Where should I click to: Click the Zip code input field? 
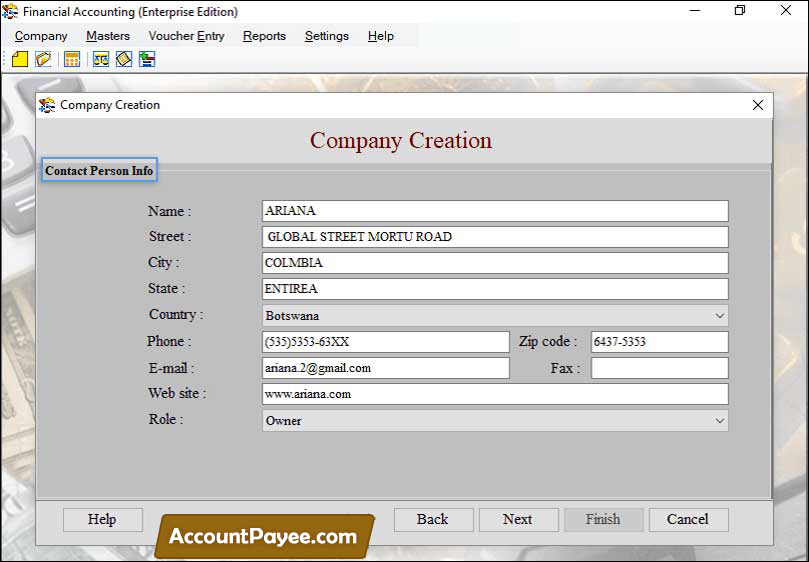[x=659, y=342]
